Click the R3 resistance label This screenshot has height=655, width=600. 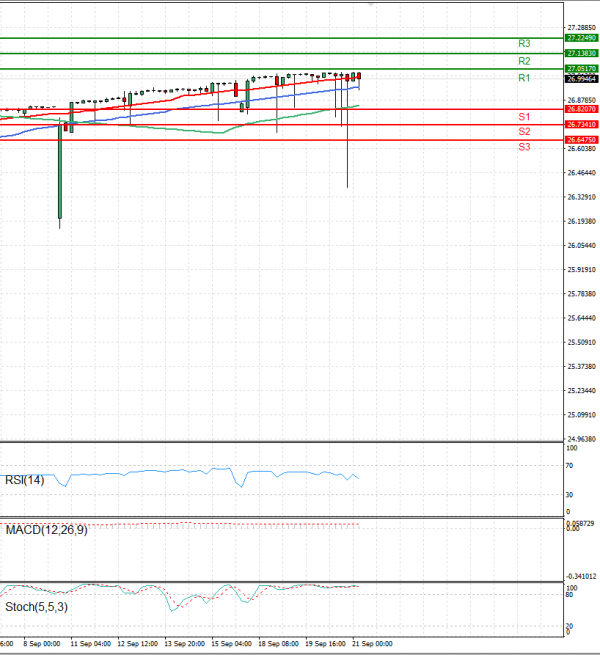(x=524, y=43)
